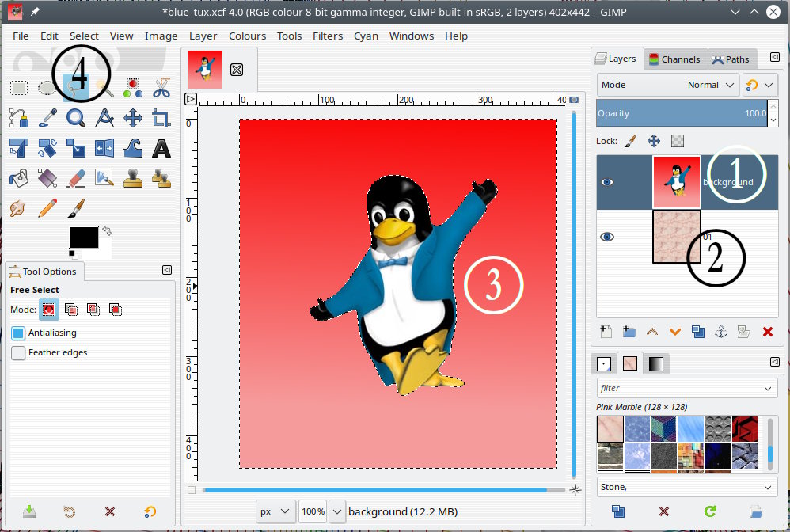Activate the Move tool

point(132,118)
